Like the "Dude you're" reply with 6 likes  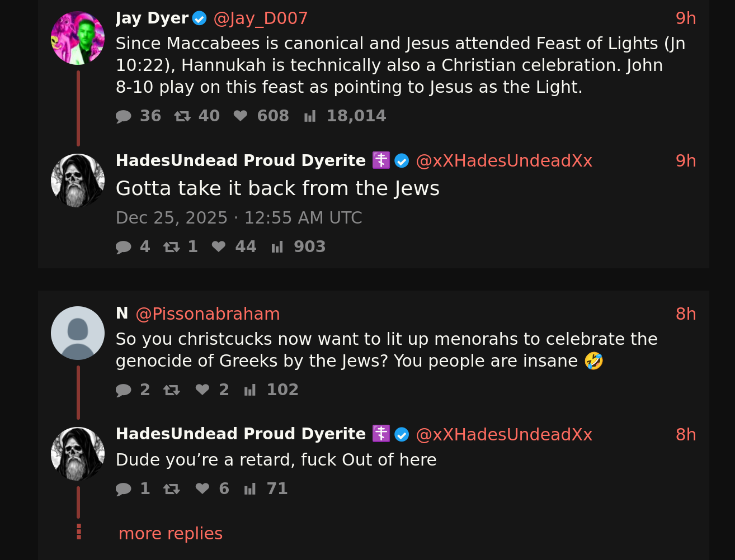(202, 489)
